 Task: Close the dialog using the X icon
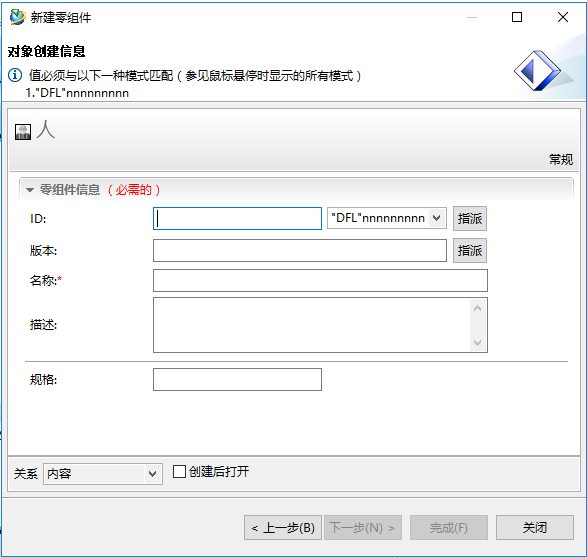pos(563,17)
